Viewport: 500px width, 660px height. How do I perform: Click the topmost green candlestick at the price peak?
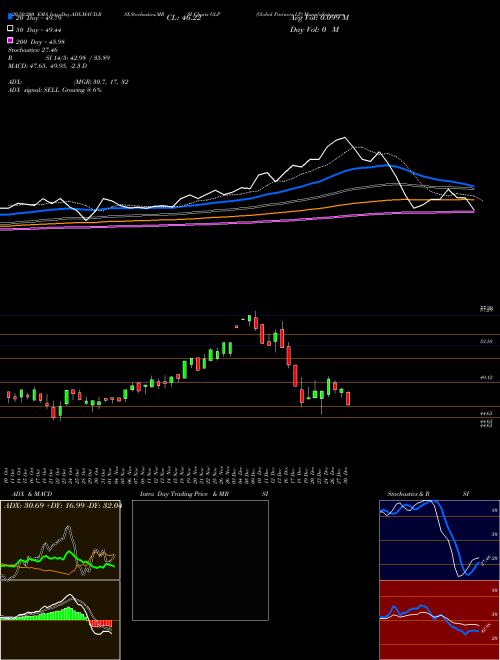click(250, 318)
